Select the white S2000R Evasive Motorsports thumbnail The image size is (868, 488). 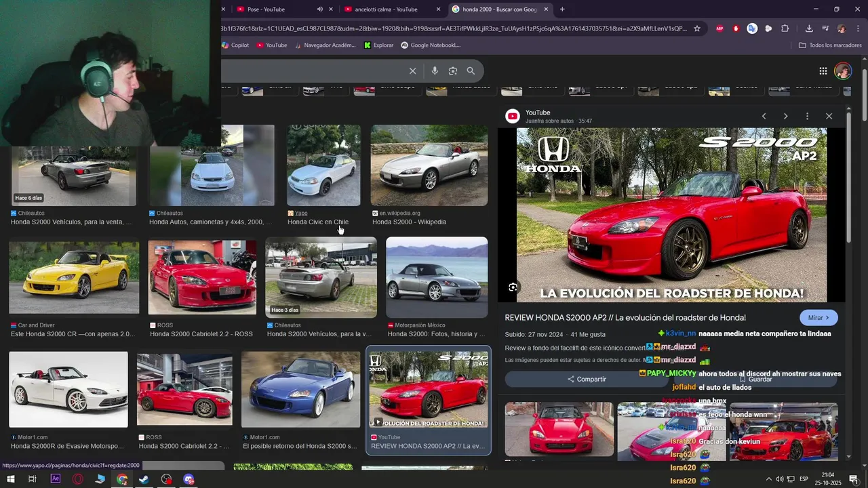click(x=68, y=389)
